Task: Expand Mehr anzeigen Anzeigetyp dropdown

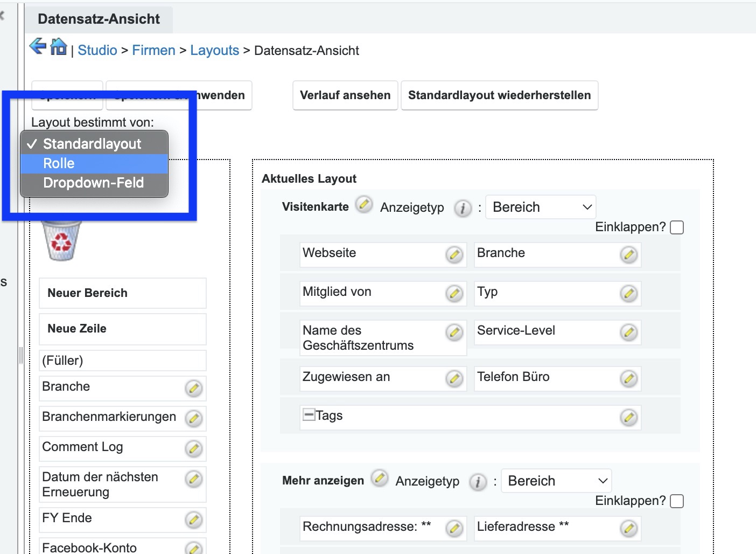Action: pos(556,481)
